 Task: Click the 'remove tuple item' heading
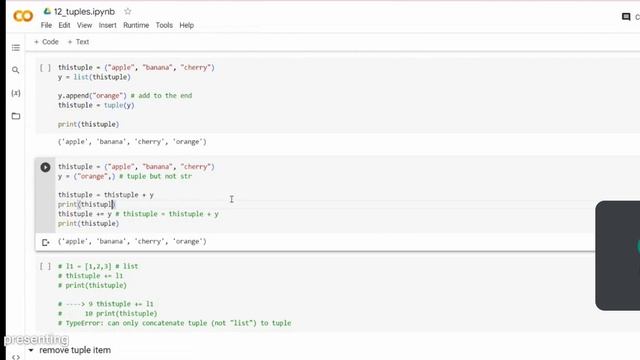click(75, 350)
